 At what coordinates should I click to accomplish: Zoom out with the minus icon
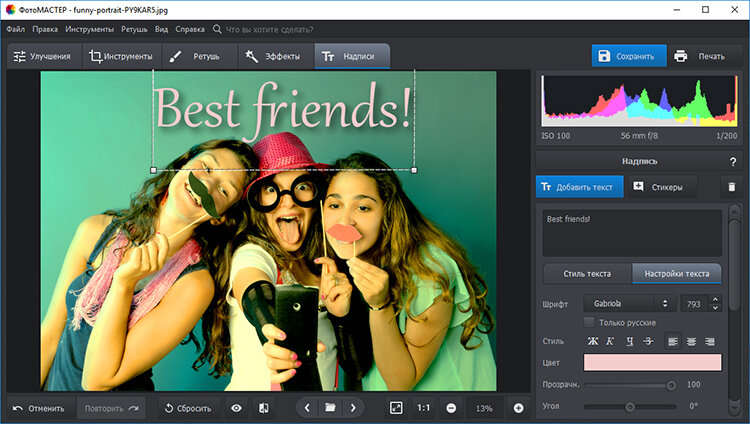451,408
